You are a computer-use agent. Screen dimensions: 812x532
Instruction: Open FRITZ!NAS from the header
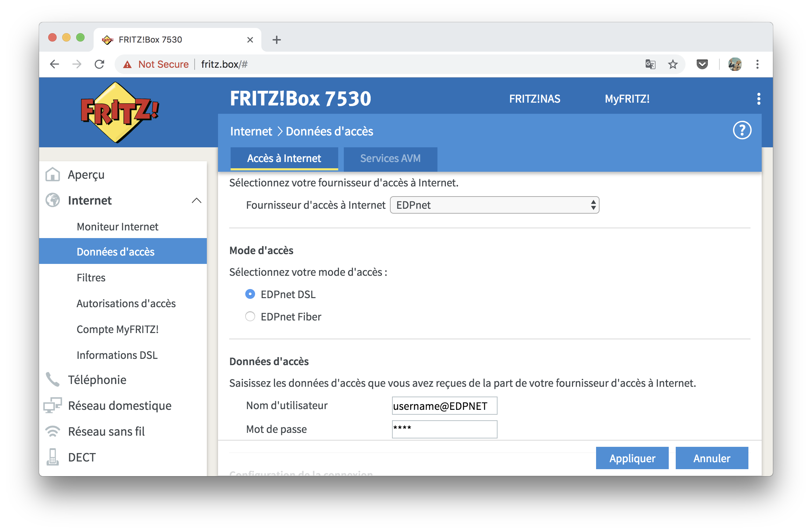[535, 99]
